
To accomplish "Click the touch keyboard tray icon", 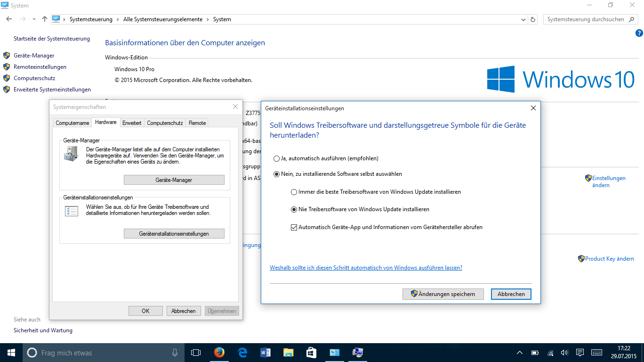I will [597, 353].
